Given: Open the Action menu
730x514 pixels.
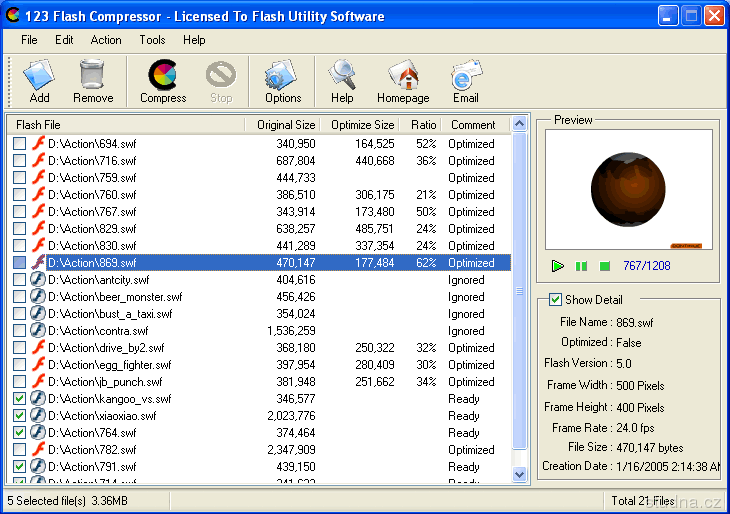Looking at the screenshot, I should click(106, 40).
